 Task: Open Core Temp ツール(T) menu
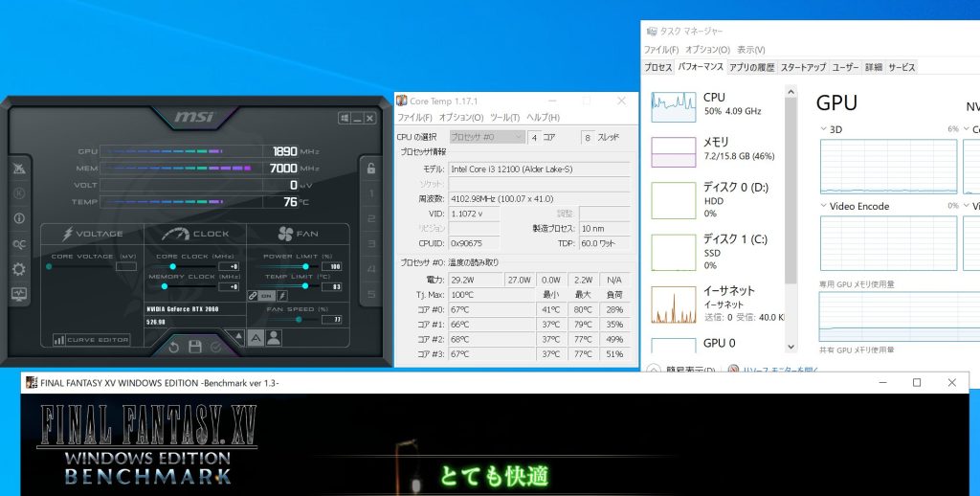click(x=505, y=118)
